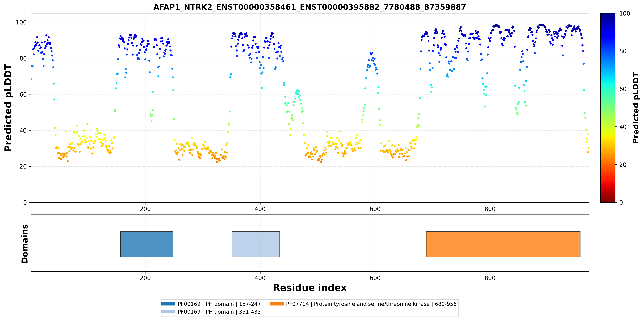Click the PF00169 PH domain 351-433 legend text
Screen dimensions: 644x321
click(x=219, y=312)
